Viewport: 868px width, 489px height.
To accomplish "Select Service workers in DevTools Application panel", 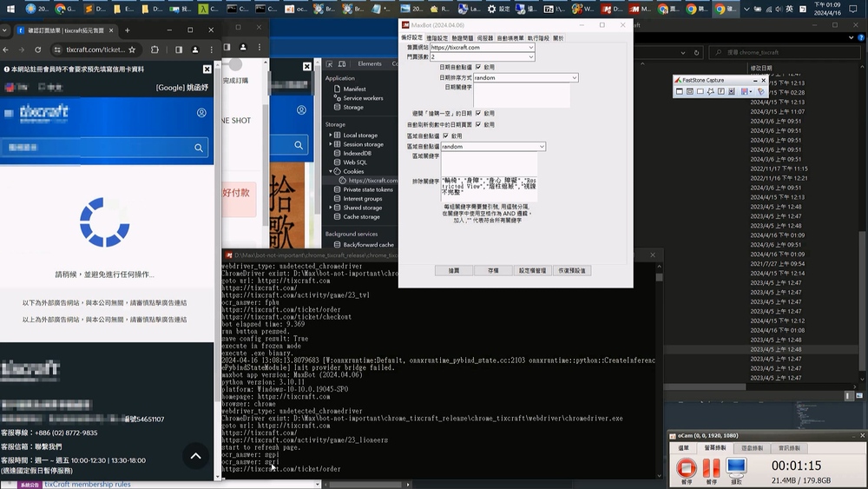I will pyautogui.click(x=363, y=98).
